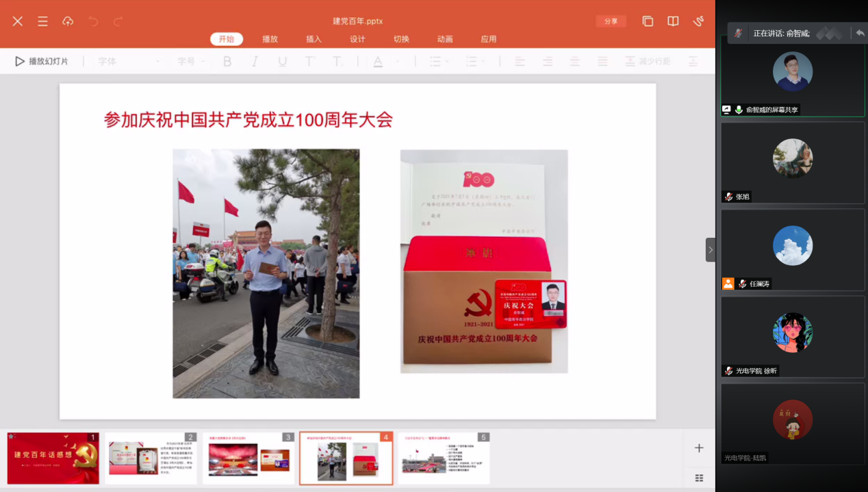Add a new slide with plus icon
The width and height of the screenshot is (868, 492).
click(699, 448)
